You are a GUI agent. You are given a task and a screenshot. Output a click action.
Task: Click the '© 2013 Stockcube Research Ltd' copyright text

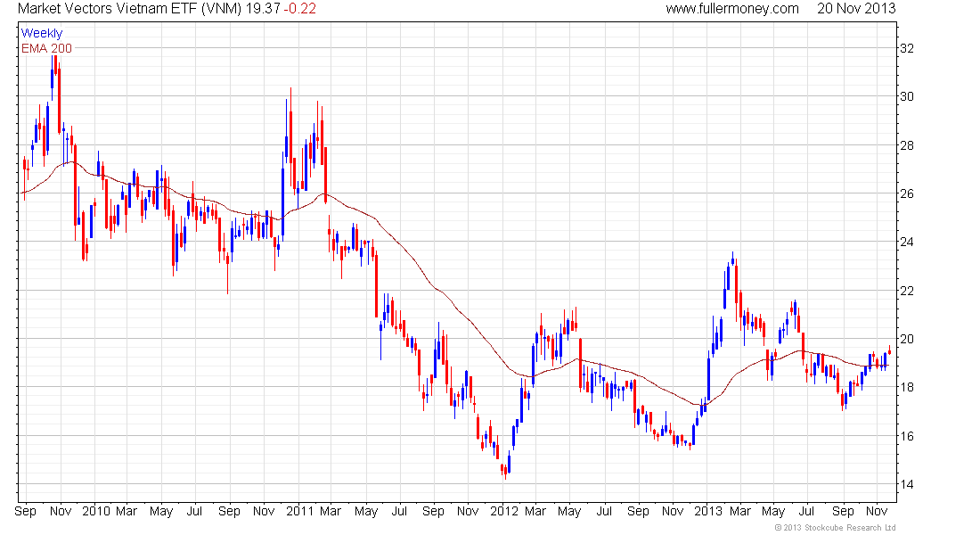[x=835, y=528]
